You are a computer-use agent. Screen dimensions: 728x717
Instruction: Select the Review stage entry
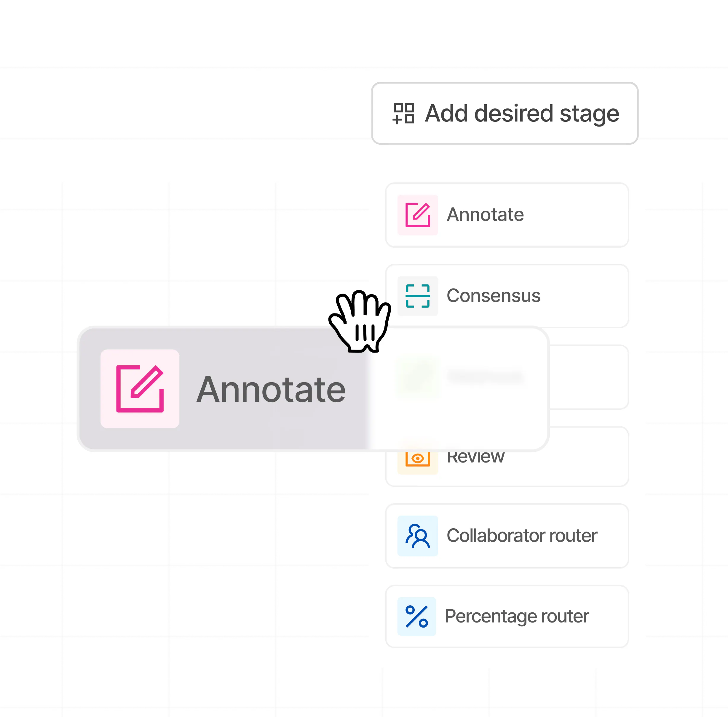[x=507, y=457]
